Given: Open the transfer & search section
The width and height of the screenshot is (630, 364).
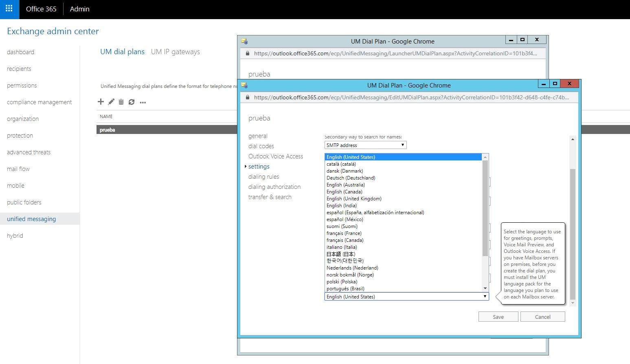Looking at the screenshot, I should coord(270,197).
